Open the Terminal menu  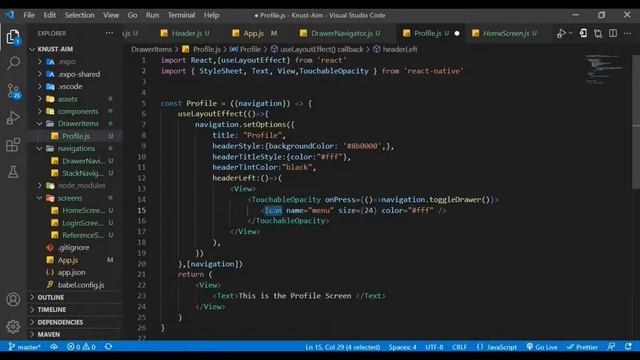click(x=181, y=15)
